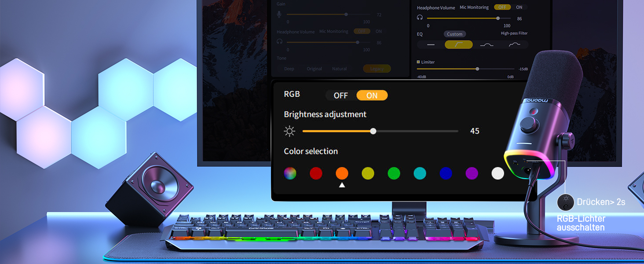Image resolution: width=644 pixels, height=264 pixels.
Task: Set Mic Monitoring OFF in the Gain panel
Action: point(362,31)
